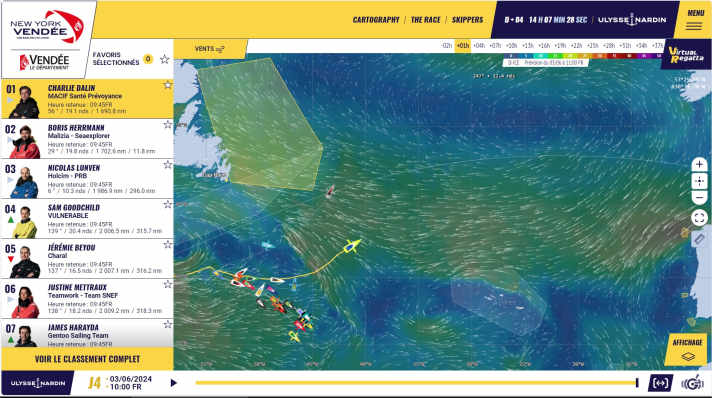Select the +22h wind forecast step

[x=576, y=45]
